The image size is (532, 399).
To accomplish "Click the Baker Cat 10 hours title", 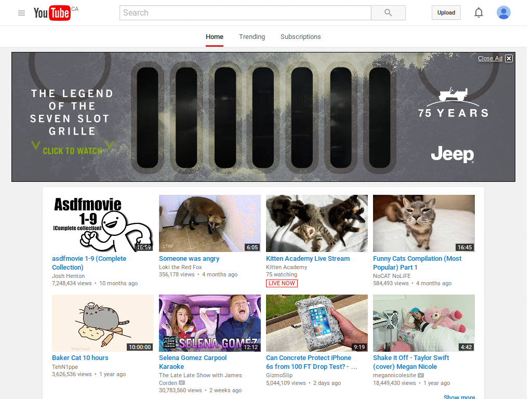I will [80, 357].
